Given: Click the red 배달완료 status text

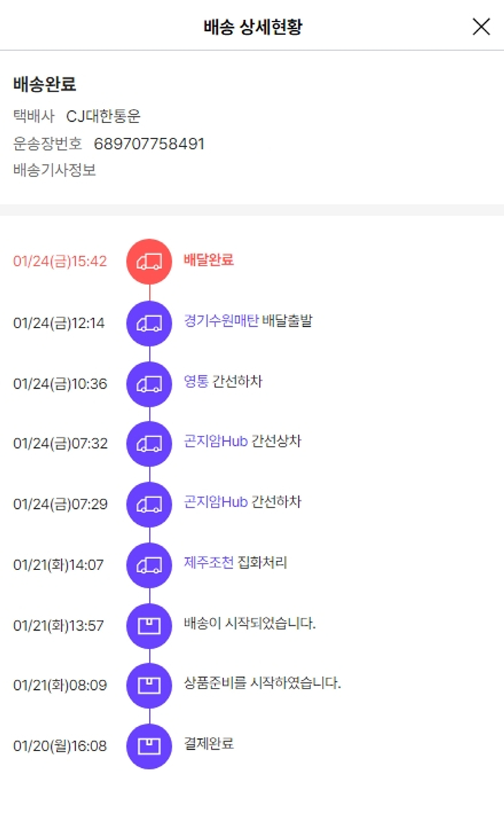Looking at the screenshot, I should [x=208, y=260].
